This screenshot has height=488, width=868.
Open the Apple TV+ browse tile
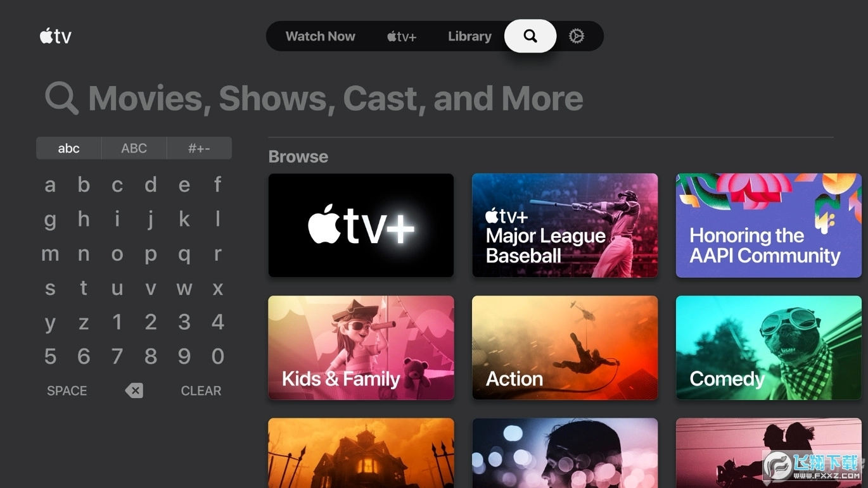[361, 225]
